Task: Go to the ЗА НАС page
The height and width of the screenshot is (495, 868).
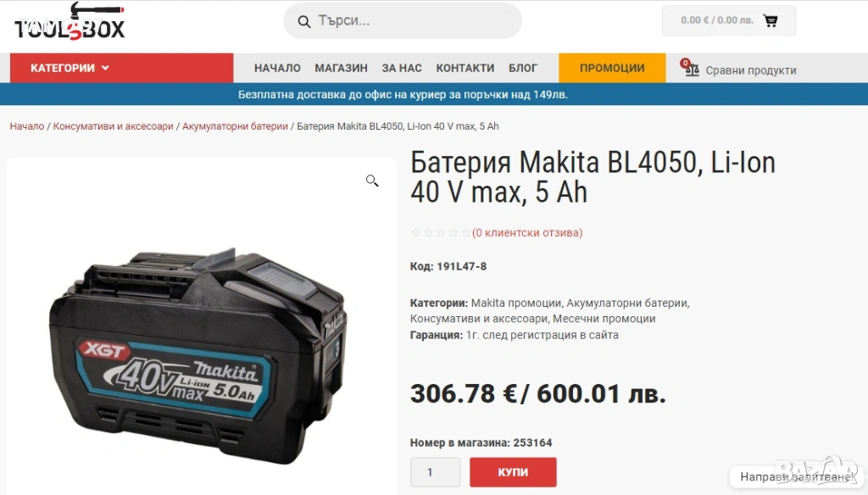Action: [x=402, y=68]
